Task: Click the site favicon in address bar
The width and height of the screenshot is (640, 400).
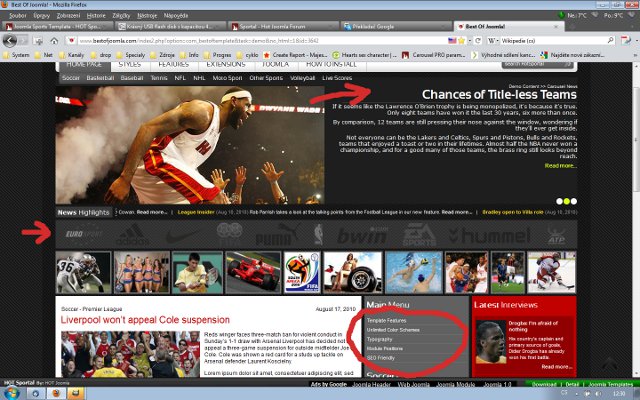Action: point(71,40)
